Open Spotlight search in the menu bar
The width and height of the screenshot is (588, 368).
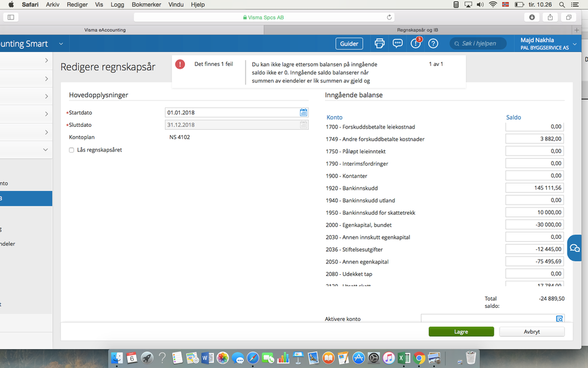[561, 5]
